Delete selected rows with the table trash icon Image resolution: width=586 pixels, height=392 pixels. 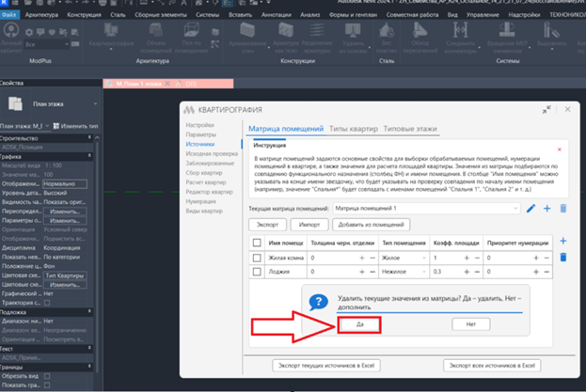(x=563, y=257)
